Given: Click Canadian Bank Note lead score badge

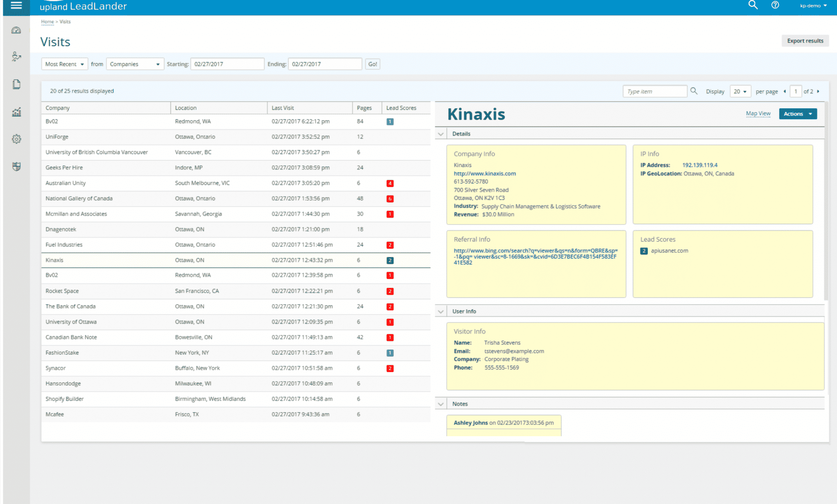Looking at the screenshot, I should click(x=390, y=338).
